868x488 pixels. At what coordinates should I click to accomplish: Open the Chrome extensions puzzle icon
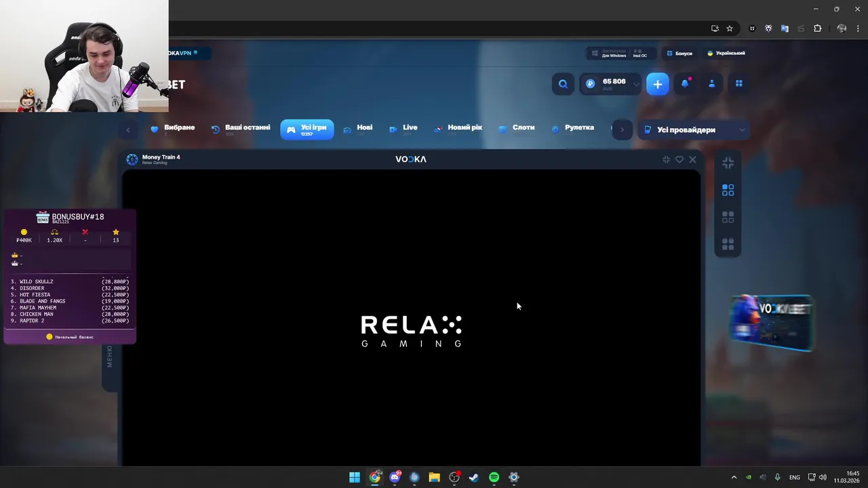pos(817,28)
